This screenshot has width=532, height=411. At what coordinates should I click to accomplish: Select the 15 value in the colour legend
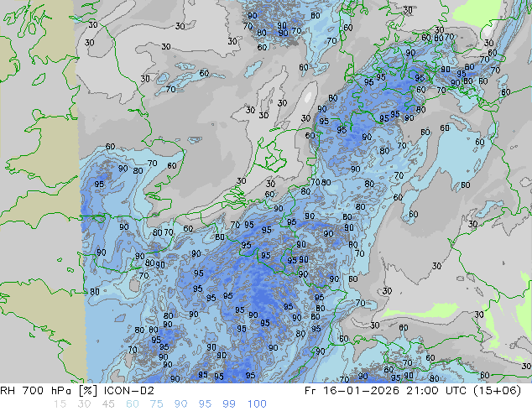point(60,404)
